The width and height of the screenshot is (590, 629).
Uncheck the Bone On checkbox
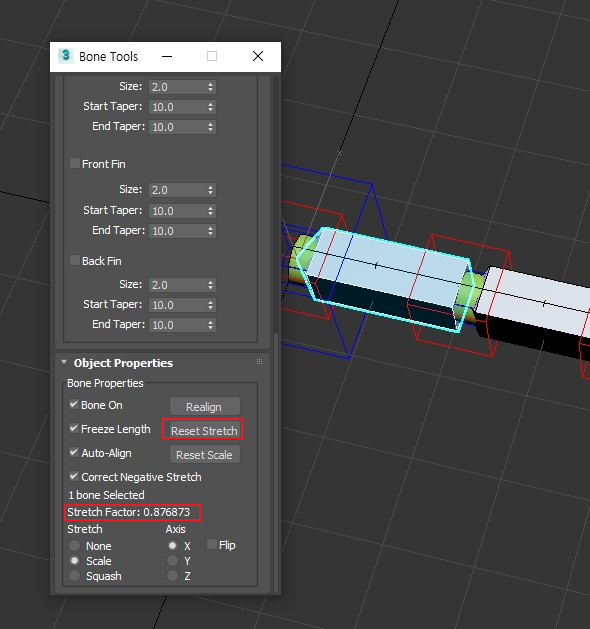[73, 404]
